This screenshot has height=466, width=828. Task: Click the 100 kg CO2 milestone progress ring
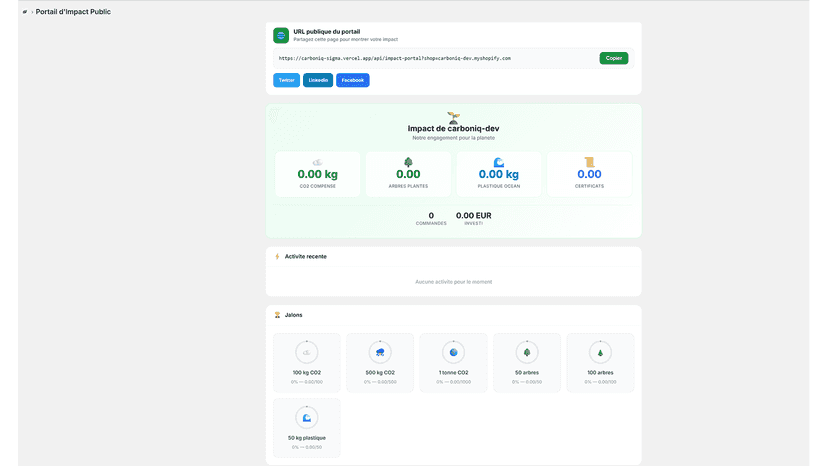307,352
